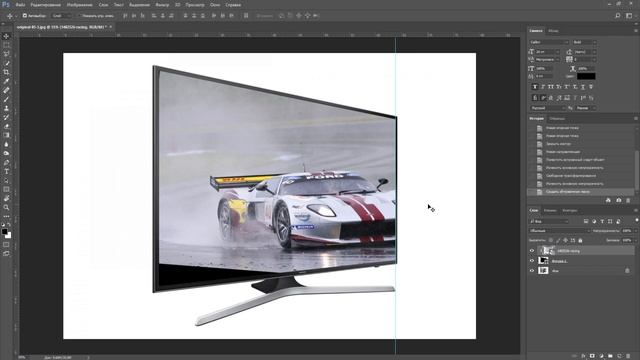Delete layer trash icon in Layers panel
640x360 pixels.
628,356
